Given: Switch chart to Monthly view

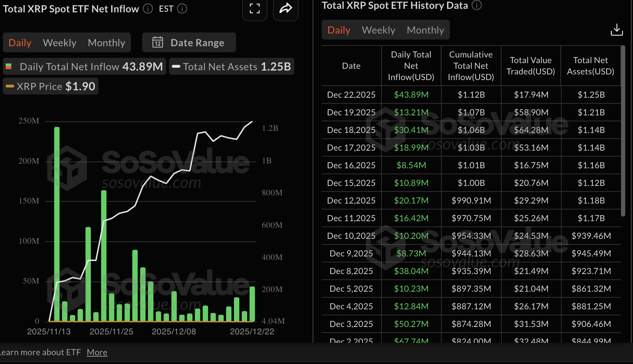Looking at the screenshot, I should [106, 42].
